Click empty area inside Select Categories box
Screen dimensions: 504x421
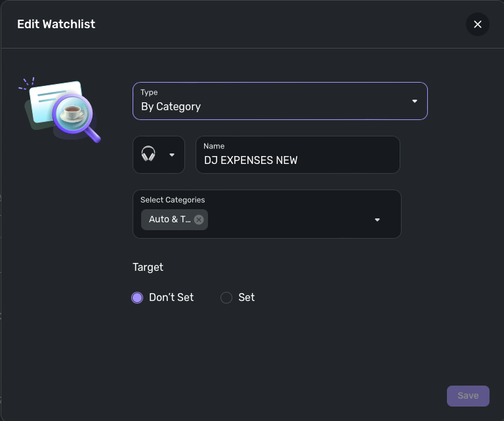[289, 220]
